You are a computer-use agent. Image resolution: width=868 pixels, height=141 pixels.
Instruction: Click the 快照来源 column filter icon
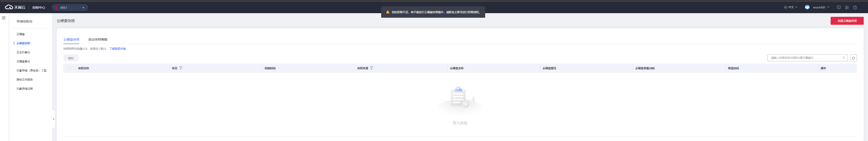[371, 68]
